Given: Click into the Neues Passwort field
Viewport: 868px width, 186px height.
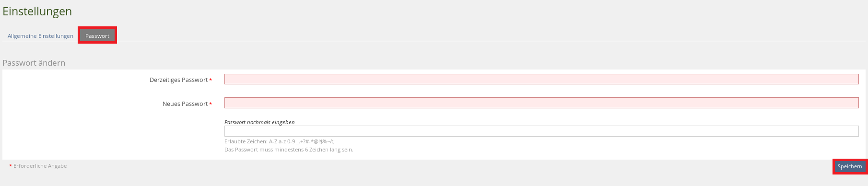Looking at the screenshot, I should [x=541, y=103].
